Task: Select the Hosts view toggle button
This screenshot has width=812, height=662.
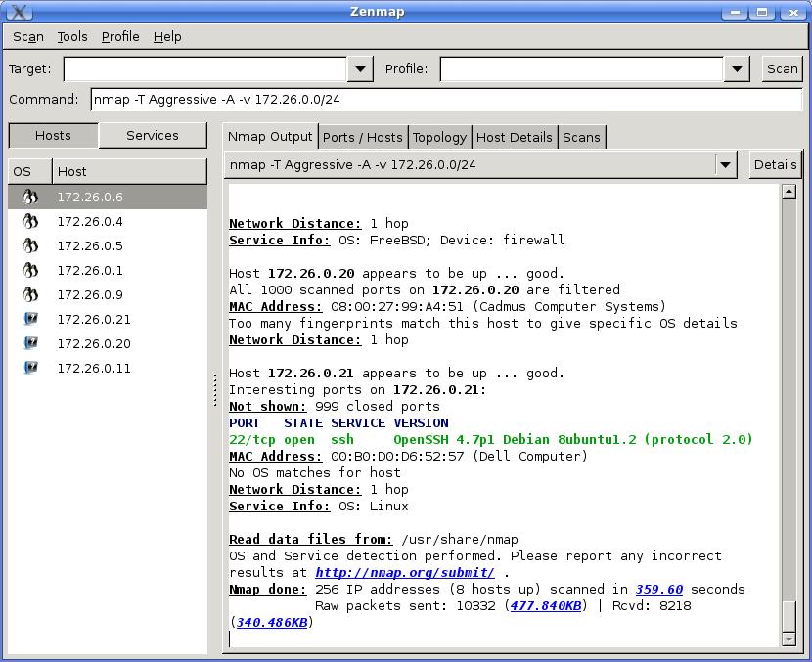Action: pos(53,136)
